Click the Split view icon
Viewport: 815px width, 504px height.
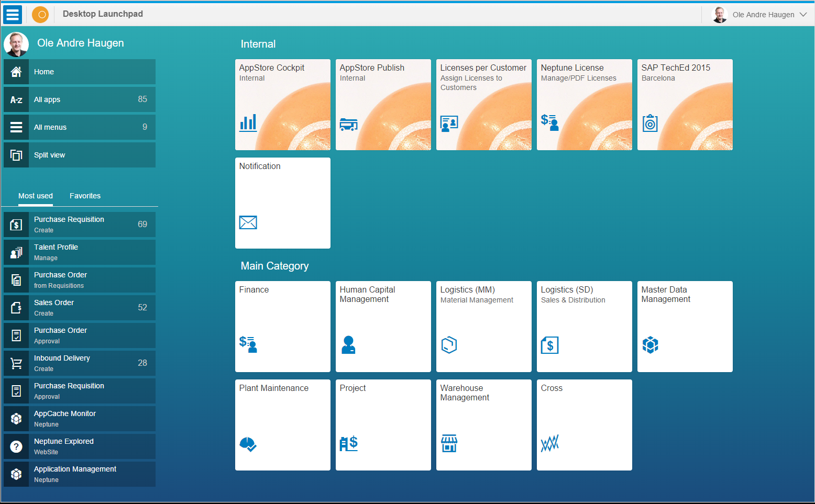[x=16, y=155]
